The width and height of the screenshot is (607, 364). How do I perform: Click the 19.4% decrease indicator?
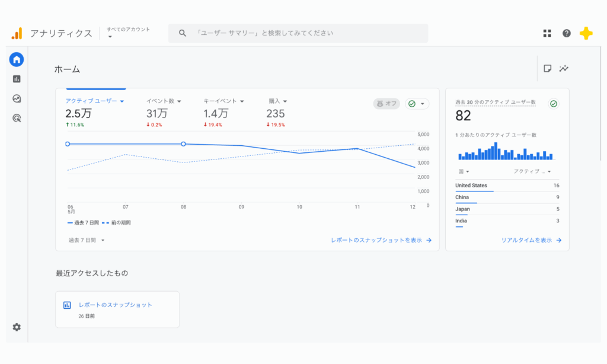click(x=213, y=125)
